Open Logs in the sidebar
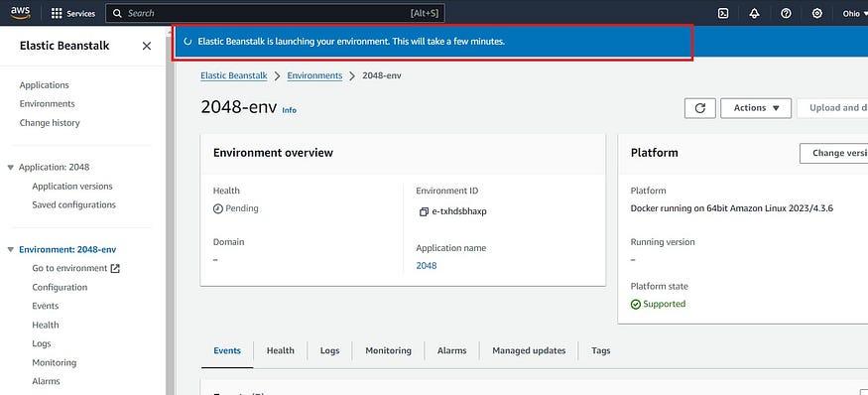868x395 pixels. point(42,343)
